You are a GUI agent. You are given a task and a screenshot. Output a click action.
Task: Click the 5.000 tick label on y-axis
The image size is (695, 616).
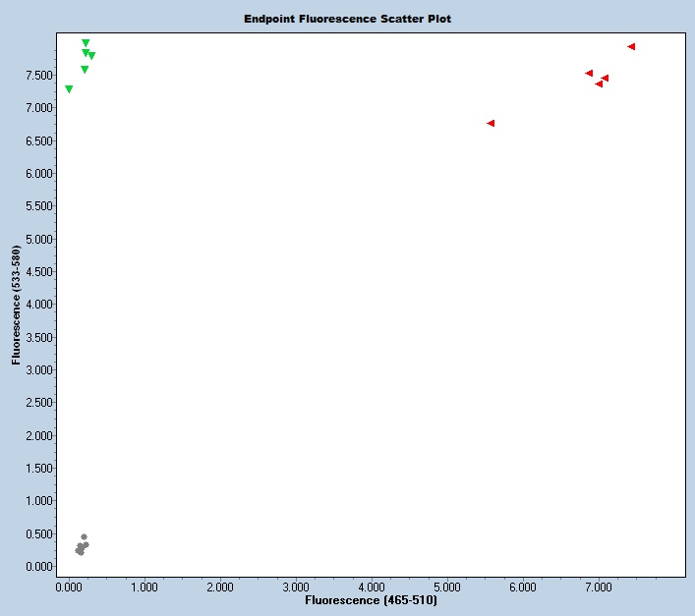coord(35,240)
